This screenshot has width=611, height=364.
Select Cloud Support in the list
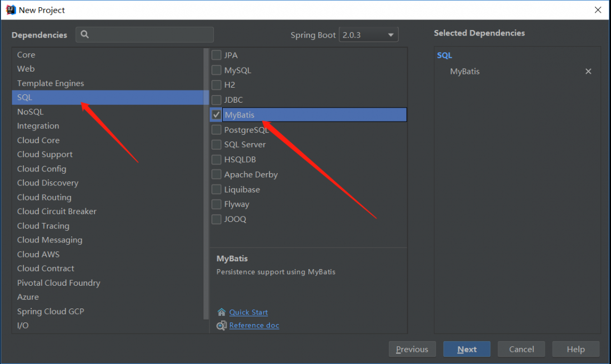[x=108, y=155]
